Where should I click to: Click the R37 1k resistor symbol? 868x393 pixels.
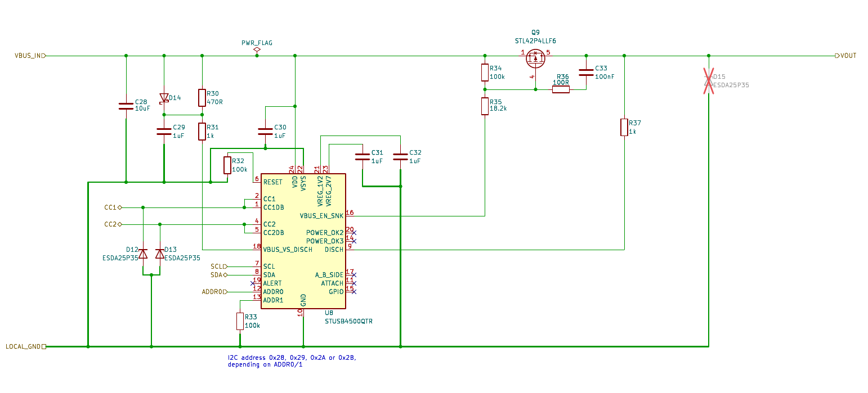click(x=624, y=127)
